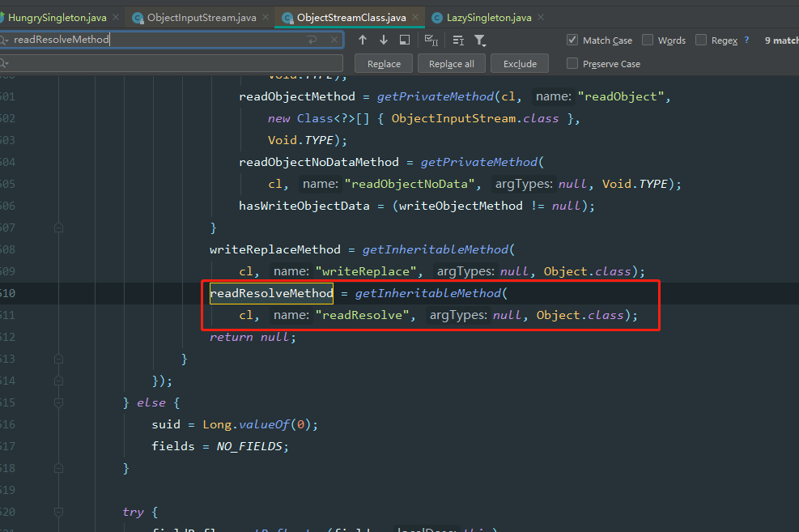The height and width of the screenshot is (532, 799).
Task: Click writeObjectMethod != null condition
Action: pos(490,206)
